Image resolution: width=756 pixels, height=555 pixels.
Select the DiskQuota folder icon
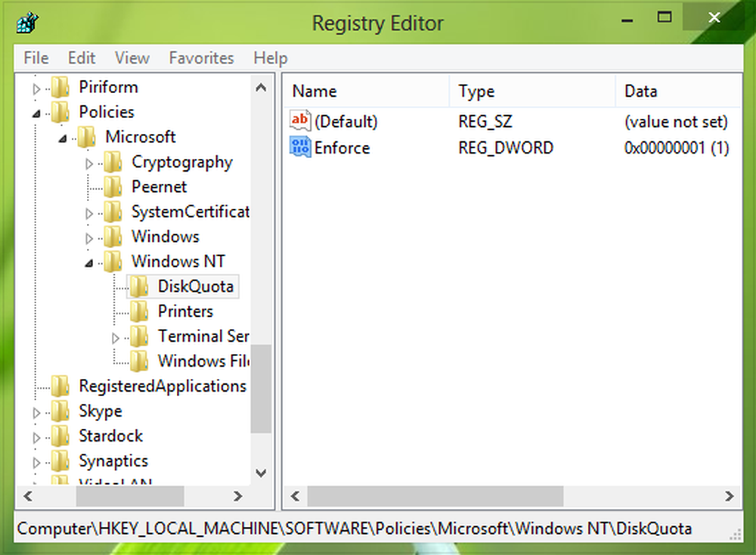140,287
